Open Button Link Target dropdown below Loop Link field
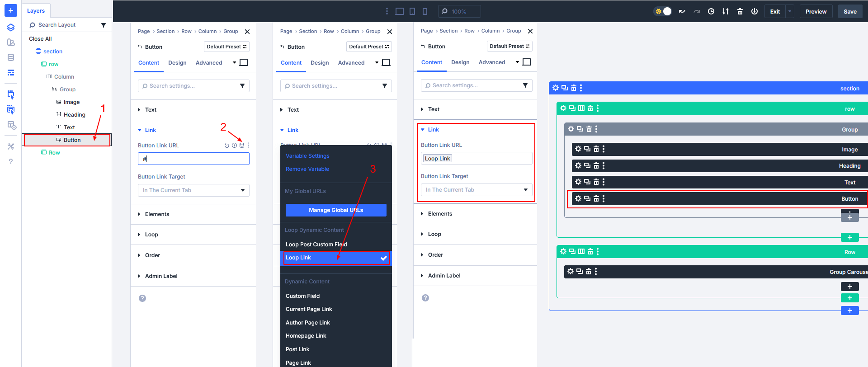This screenshot has width=868, height=367. tap(476, 190)
